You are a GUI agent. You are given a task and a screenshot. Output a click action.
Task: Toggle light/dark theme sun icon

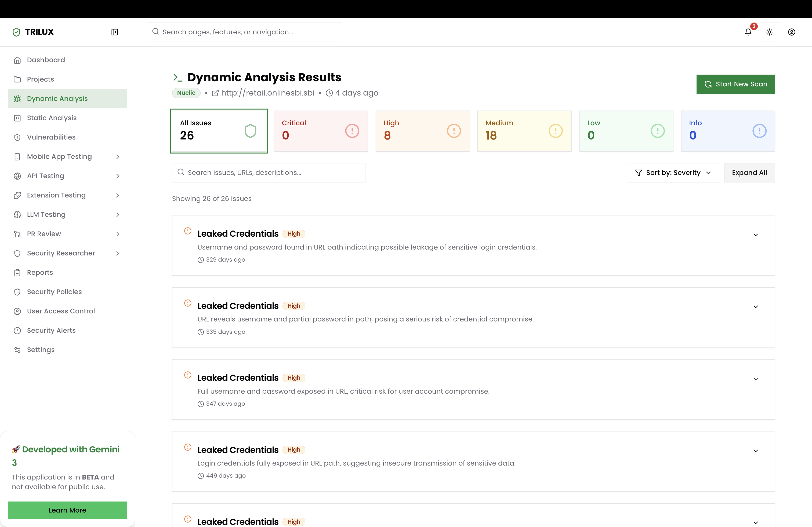coord(769,32)
